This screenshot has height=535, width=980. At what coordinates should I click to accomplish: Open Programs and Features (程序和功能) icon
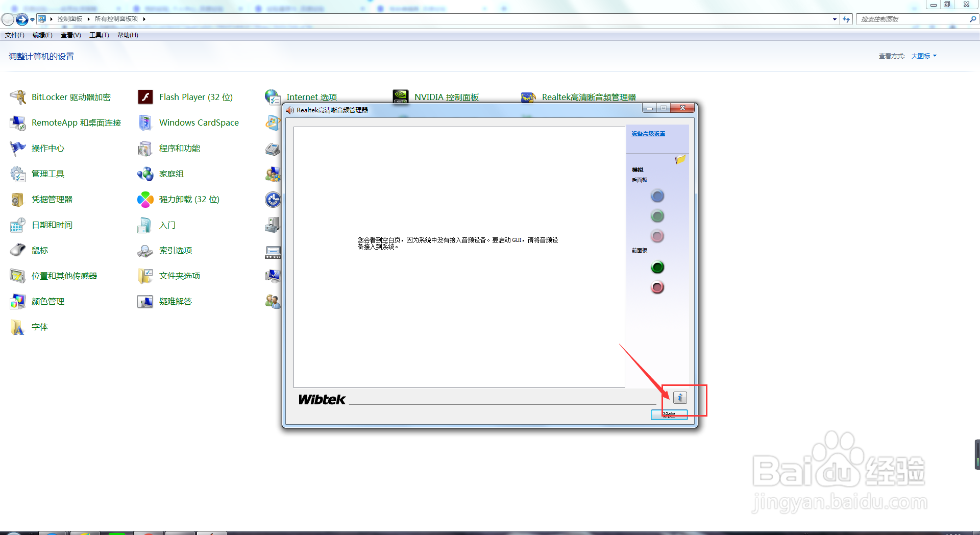(x=145, y=148)
